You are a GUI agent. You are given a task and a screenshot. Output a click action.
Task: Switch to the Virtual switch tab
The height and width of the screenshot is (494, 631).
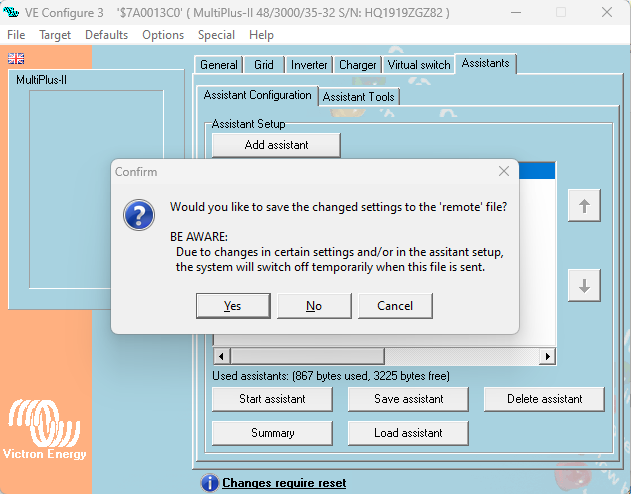click(x=419, y=65)
